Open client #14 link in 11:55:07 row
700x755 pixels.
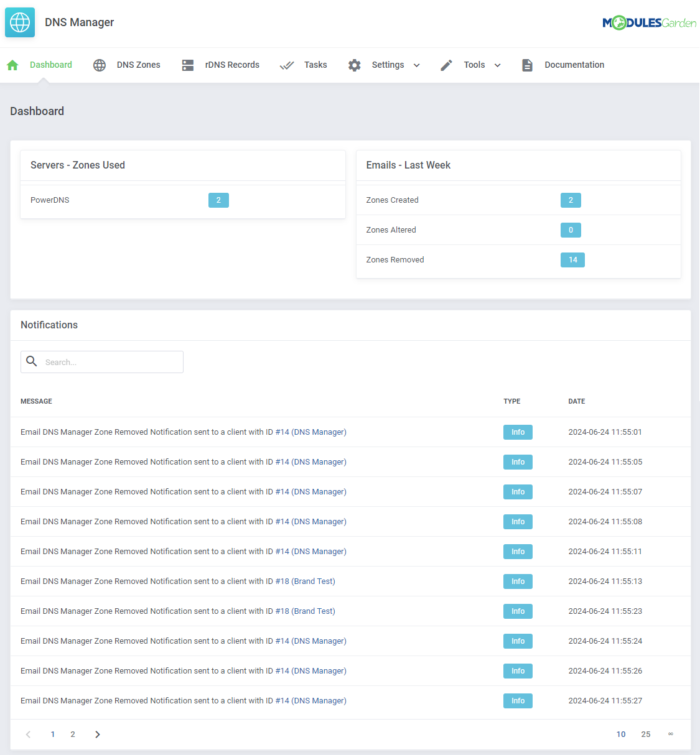click(x=310, y=492)
